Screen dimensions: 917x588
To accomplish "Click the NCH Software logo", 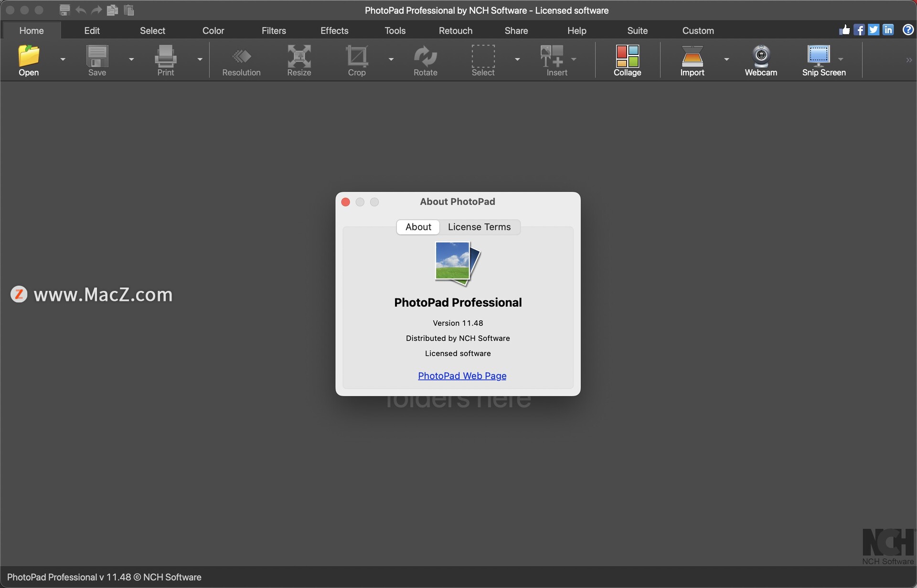I will pyautogui.click(x=888, y=546).
